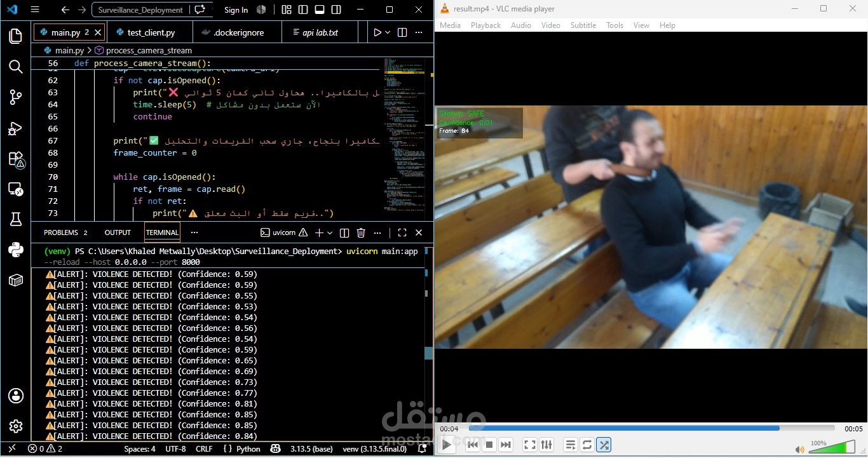Viewport: 868px width, 458px height.
Task: Go back in VS Code navigation
Action: coord(65,10)
